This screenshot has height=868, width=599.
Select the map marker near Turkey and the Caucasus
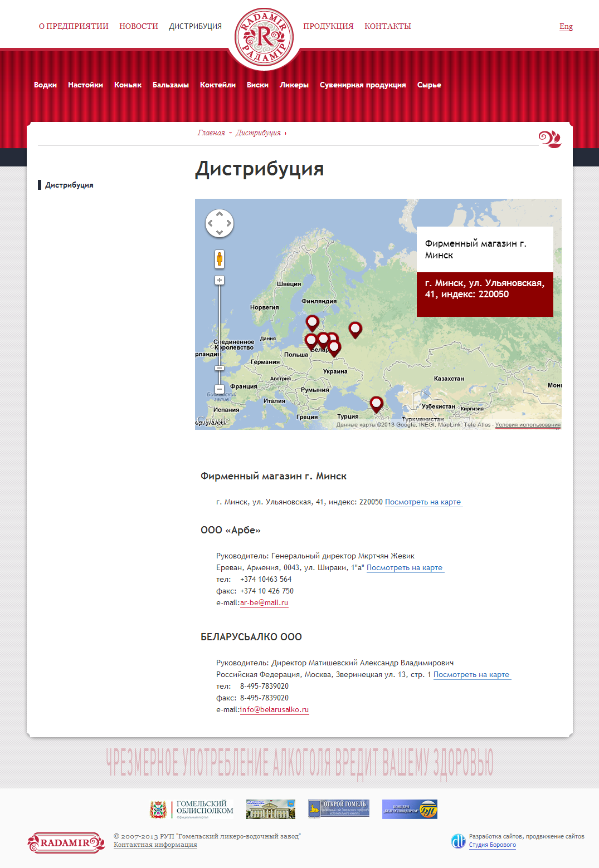(377, 404)
